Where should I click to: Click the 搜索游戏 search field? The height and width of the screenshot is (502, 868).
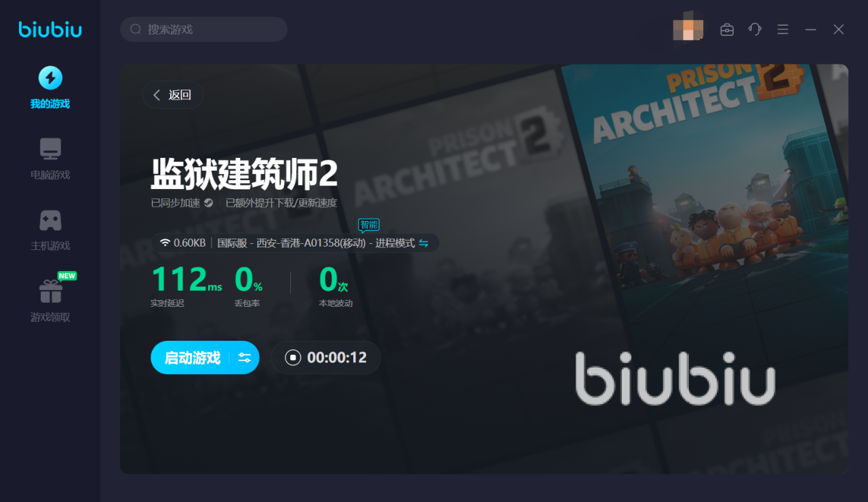coord(203,29)
